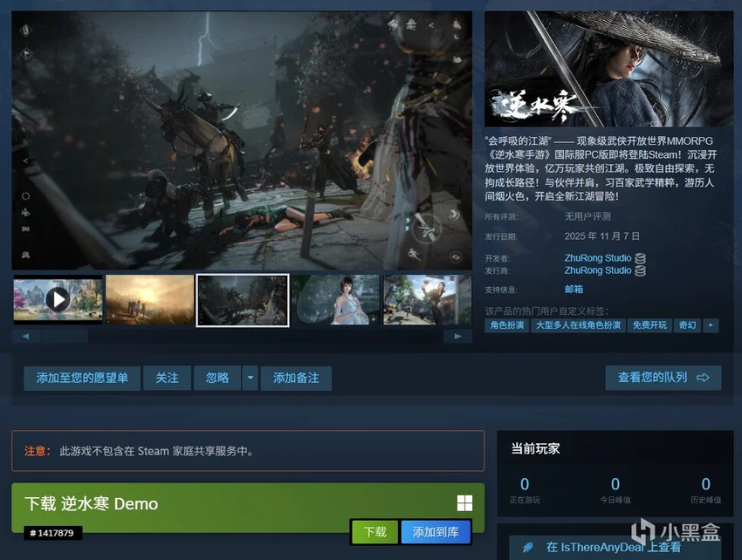Open the 免费开玩 tag
This screenshot has height=560, width=742.
click(649, 325)
